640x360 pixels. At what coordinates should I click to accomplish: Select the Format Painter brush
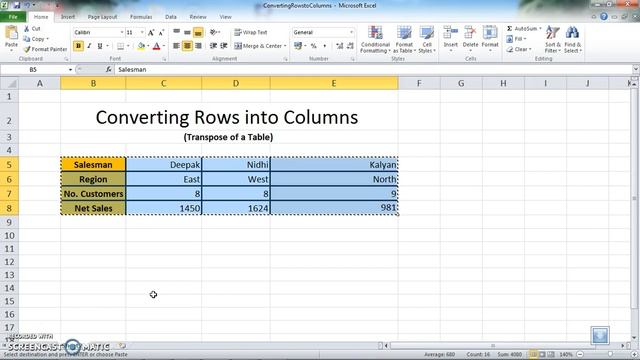pos(27,49)
